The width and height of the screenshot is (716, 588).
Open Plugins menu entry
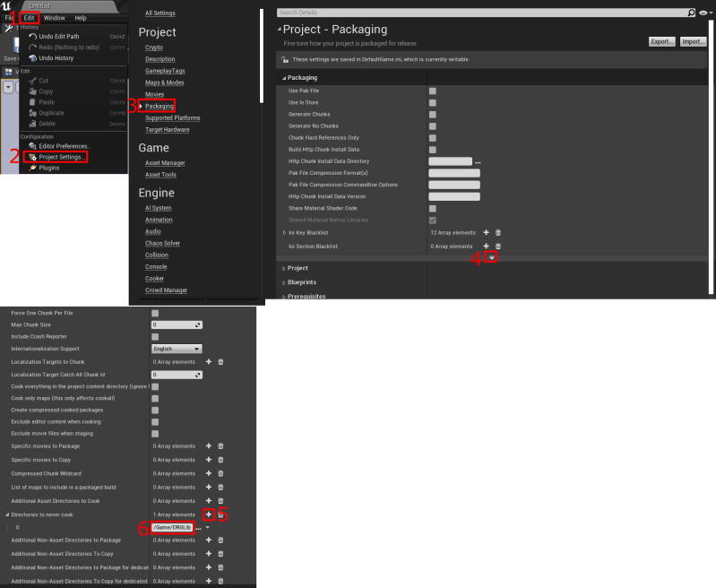click(49, 168)
